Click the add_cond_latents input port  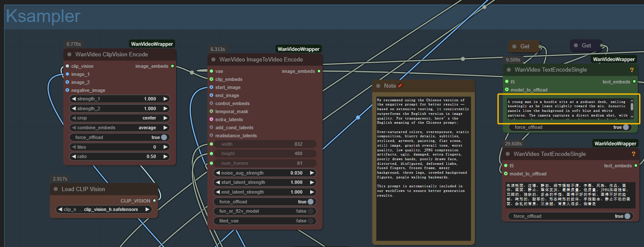211,128
